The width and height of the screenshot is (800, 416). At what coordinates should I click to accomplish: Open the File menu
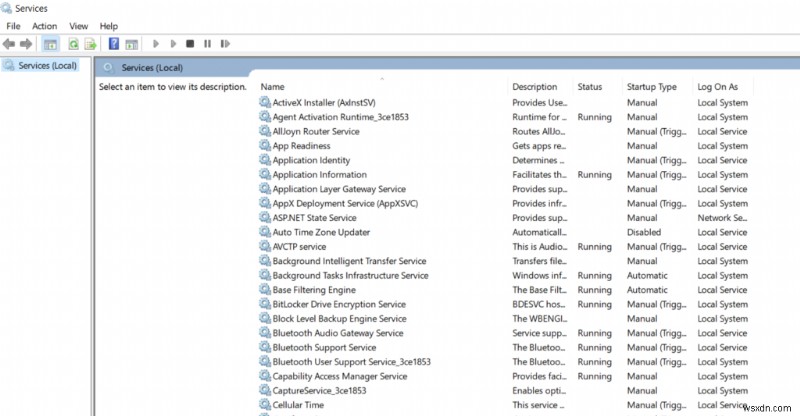pos(13,26)
